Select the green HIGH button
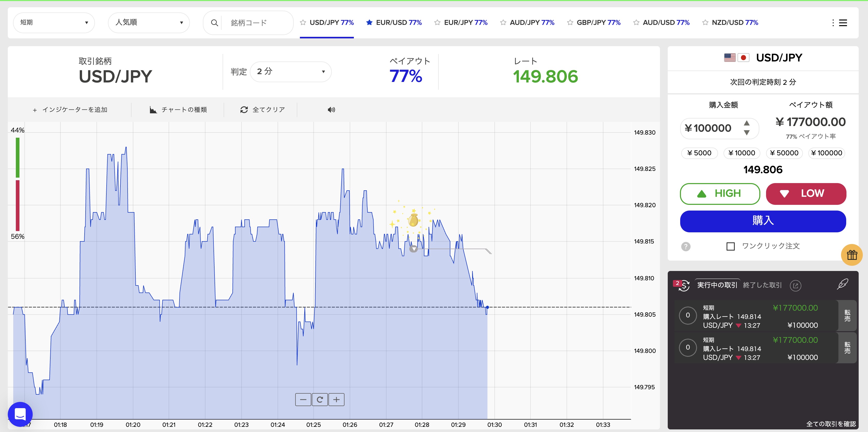 (x=720, y=194)
